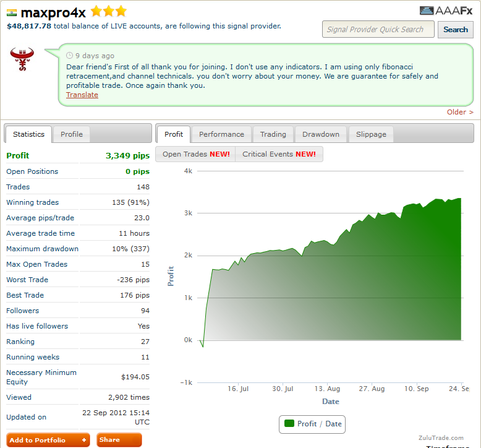Click the Trades statistic label

coord(18,187)
